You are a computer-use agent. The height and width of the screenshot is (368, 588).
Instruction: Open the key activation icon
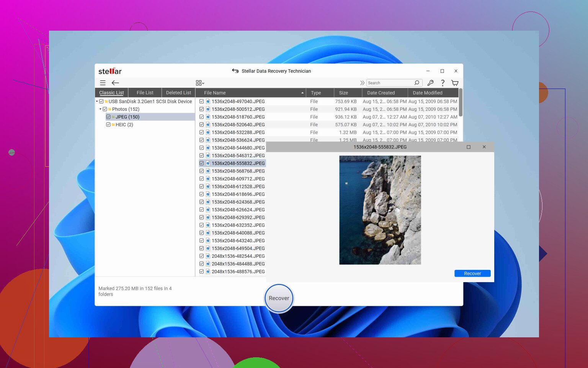430,83
